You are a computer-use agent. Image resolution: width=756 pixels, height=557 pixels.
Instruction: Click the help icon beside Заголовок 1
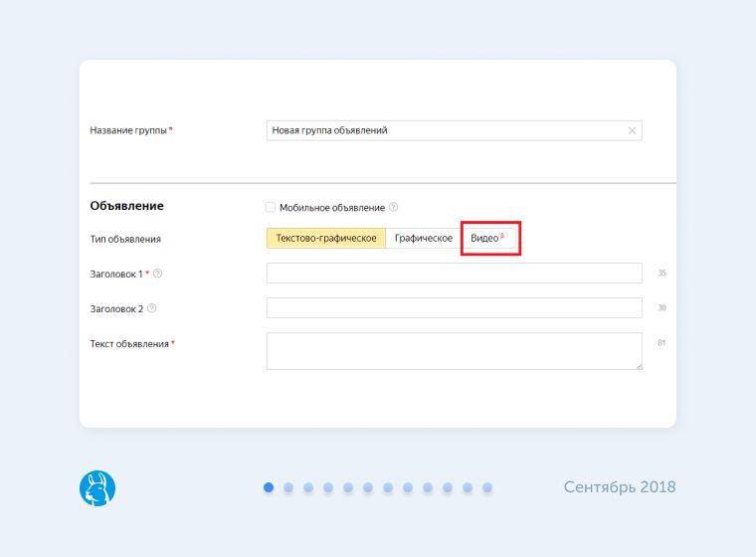[157, 274]
